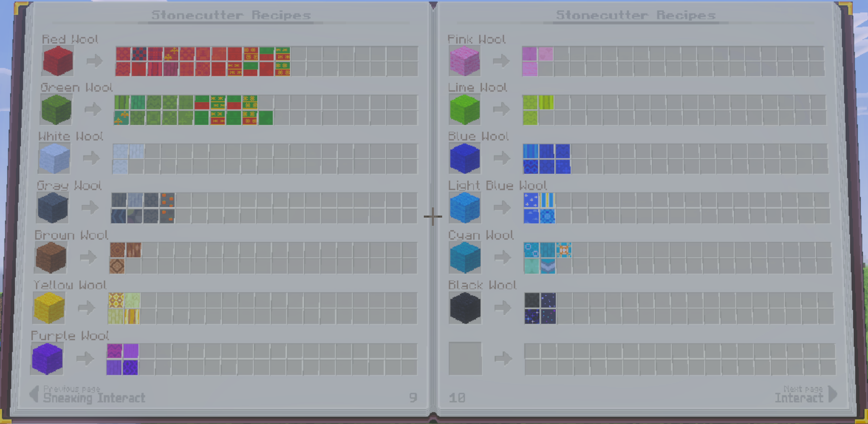
Task: Click the 'White Wool' recipe label
Action: pyautogui.click(x=71, y=136)
